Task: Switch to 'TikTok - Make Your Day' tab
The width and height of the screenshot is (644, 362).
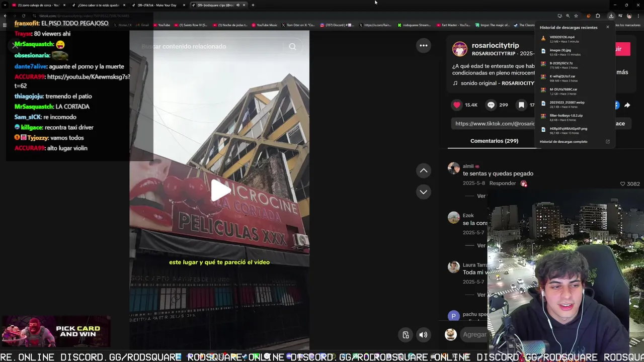Action: 157,5
